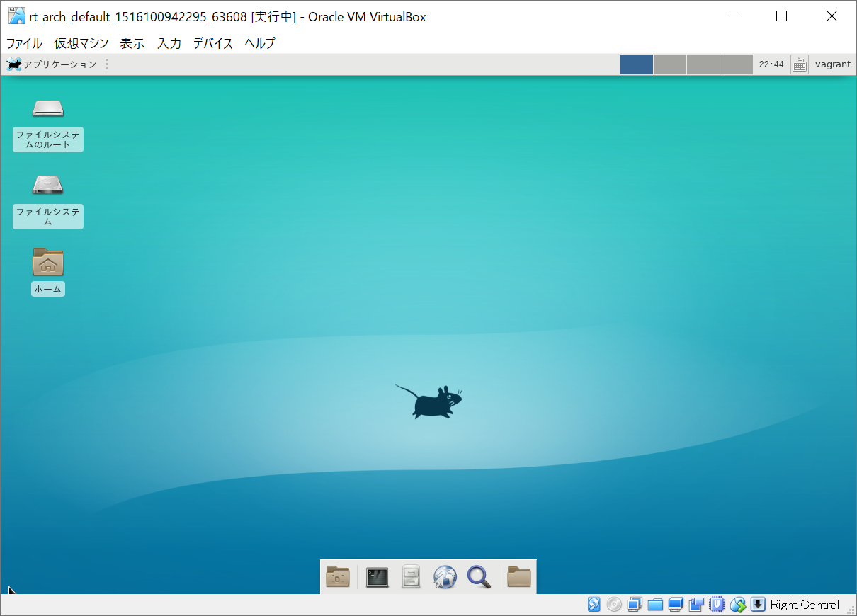
Task: Open the 入力 menu
Action: coord(169,43)
